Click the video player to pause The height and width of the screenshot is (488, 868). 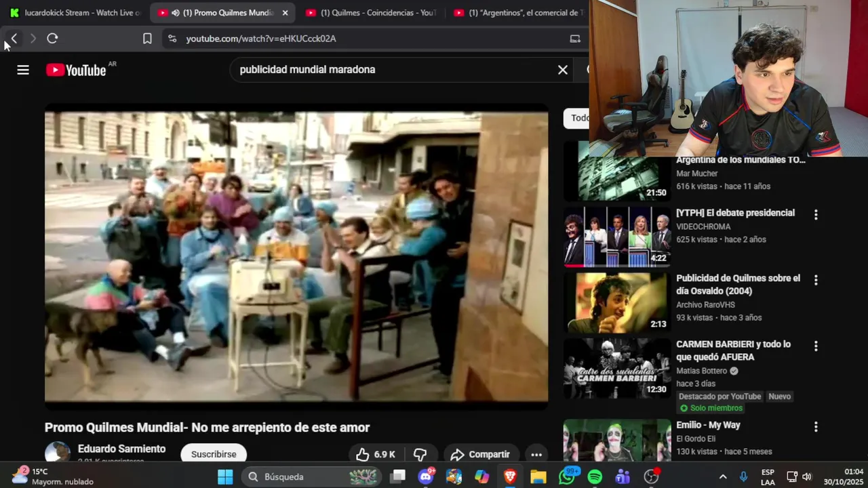pyautogui.click(x=296, y=257)
